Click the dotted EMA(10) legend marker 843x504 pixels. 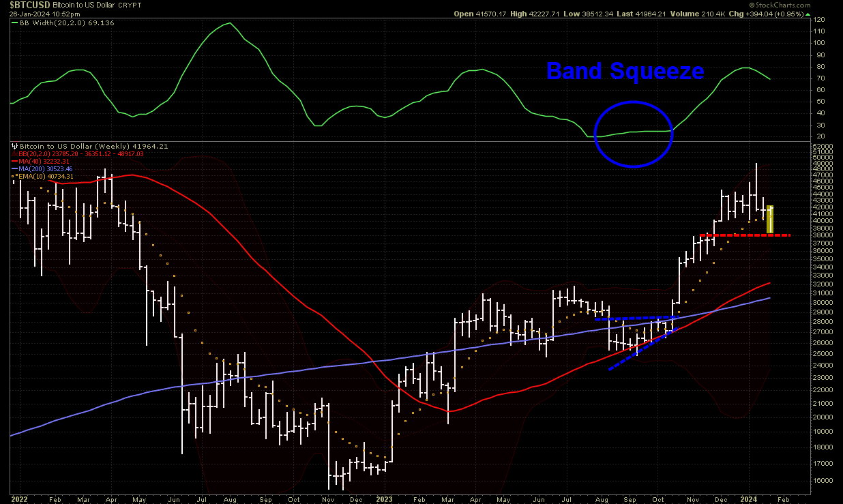pos(15,176)
